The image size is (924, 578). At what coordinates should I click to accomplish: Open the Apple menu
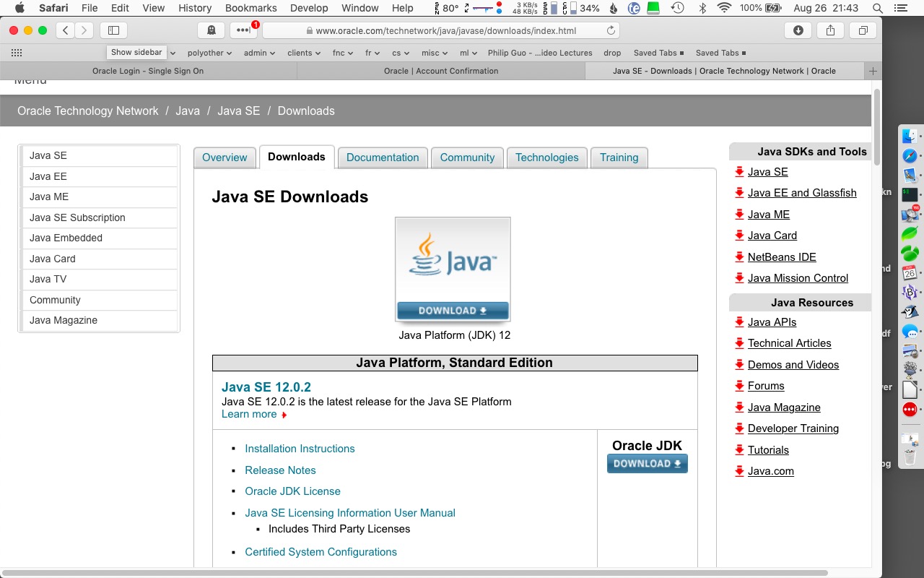19,8
